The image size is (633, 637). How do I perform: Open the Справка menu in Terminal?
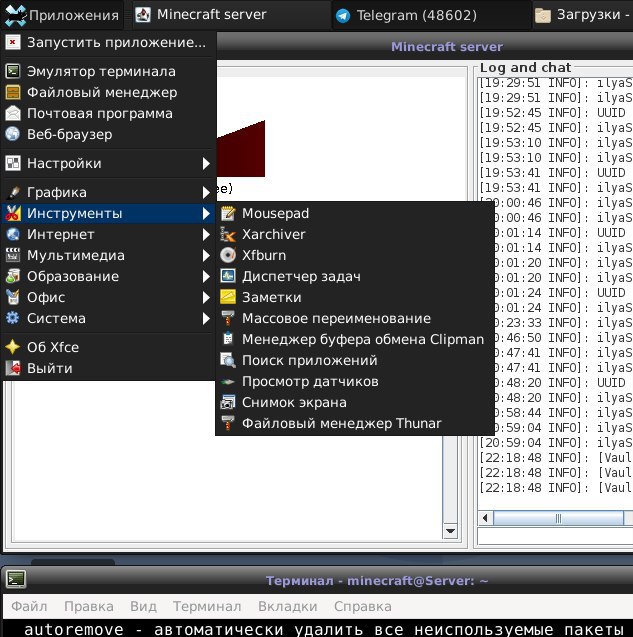[363, 607]
